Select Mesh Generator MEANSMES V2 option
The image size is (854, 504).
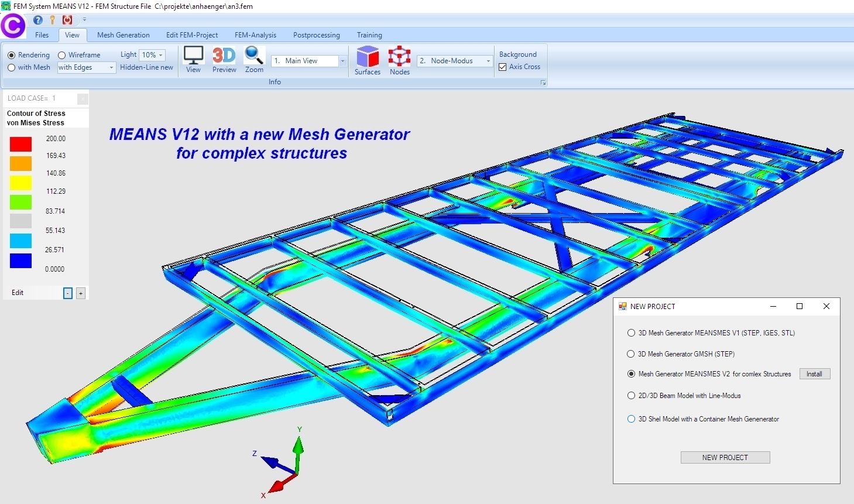pyautogui.click(x=631, y=374)
